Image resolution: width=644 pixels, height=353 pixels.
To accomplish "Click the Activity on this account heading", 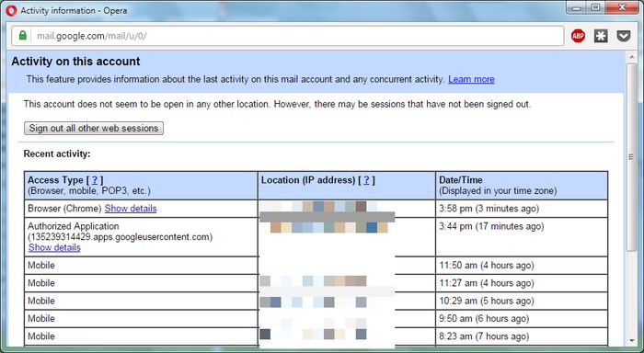I will coord(75,62).
